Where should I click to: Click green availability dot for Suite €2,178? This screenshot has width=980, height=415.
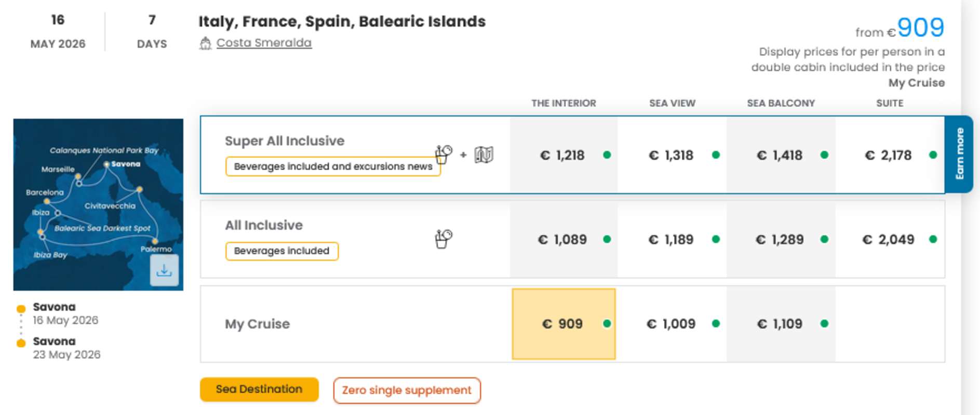pyautogui.click(x=933, y=155)
